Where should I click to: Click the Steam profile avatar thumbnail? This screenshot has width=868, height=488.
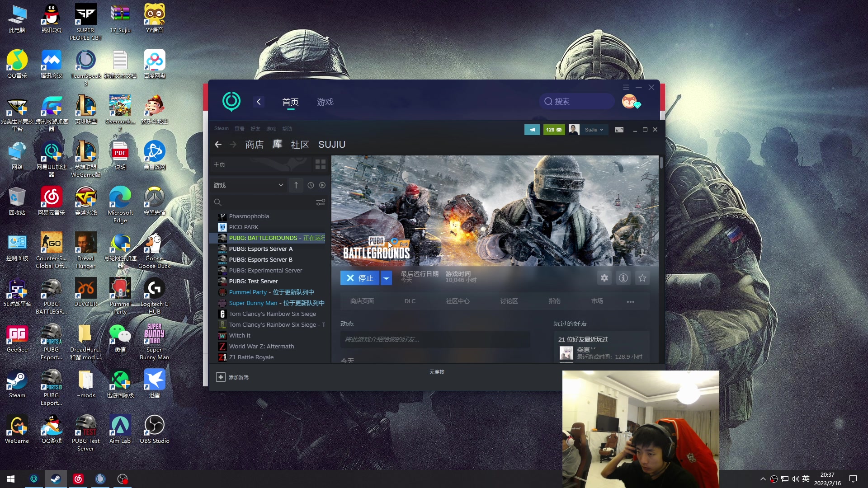[x=574, y=130]
